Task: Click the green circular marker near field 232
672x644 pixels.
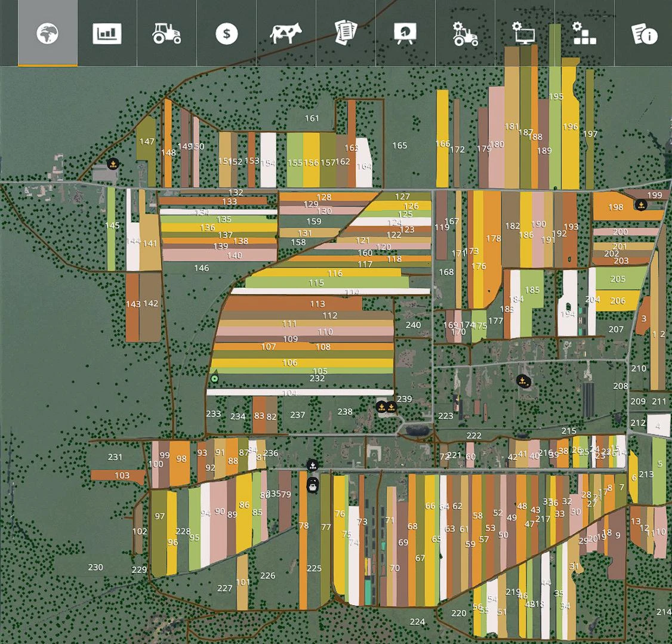Action: click(x=215, y=378)
